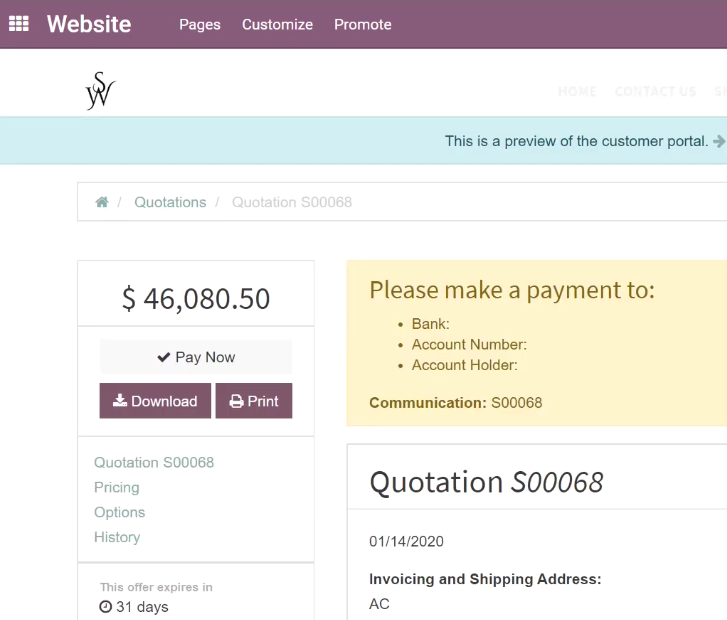Click the Website app title
Screen dimensions: 727x620
click(89, 24)
